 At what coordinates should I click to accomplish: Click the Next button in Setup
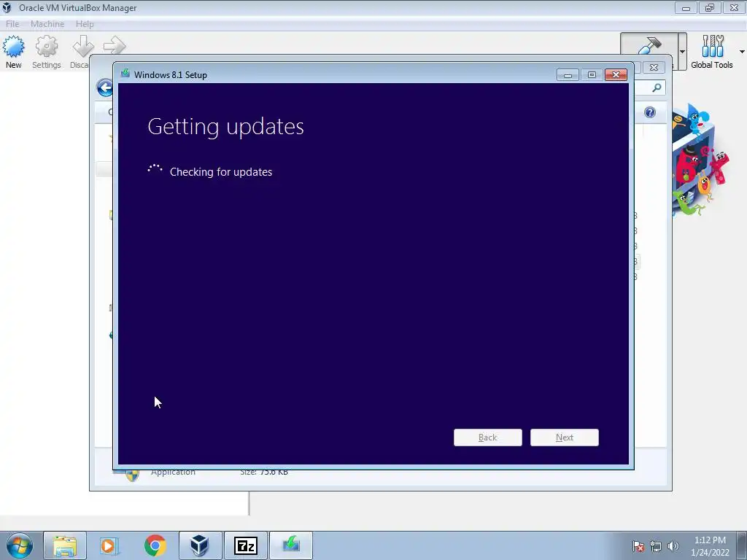pyautogui.click(x=565, y=437)
